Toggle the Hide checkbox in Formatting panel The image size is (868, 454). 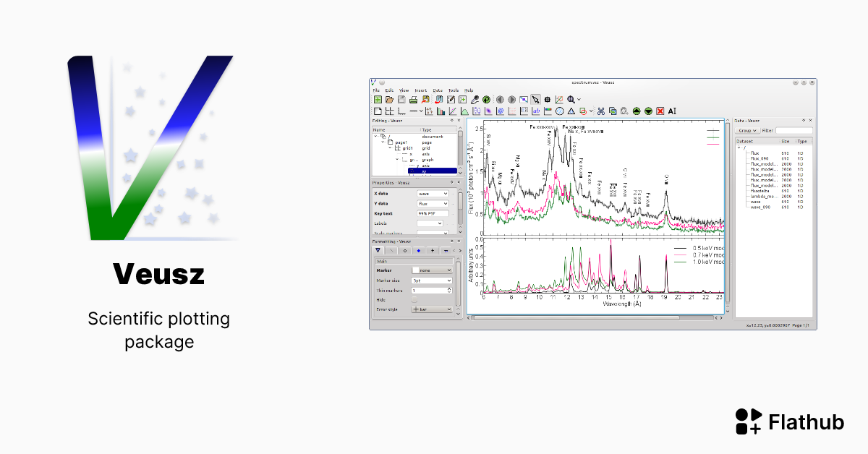pos(414,299)
